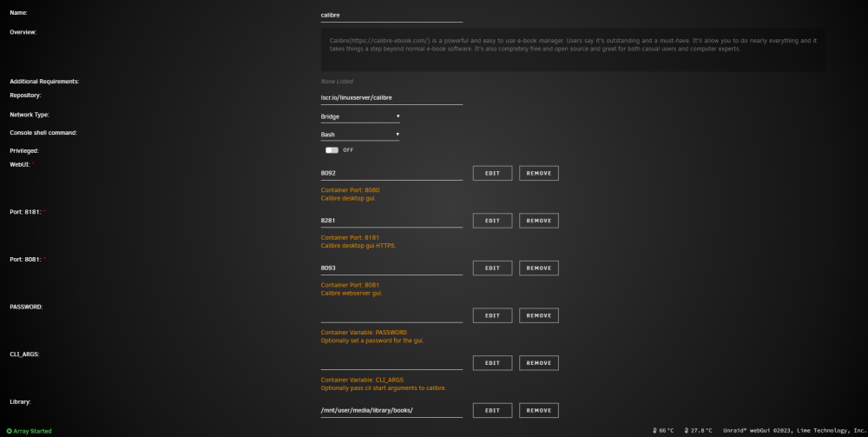This screenshot has height=437, width=868.
Task: Click the Repository input field
Action: click(391, 97)
